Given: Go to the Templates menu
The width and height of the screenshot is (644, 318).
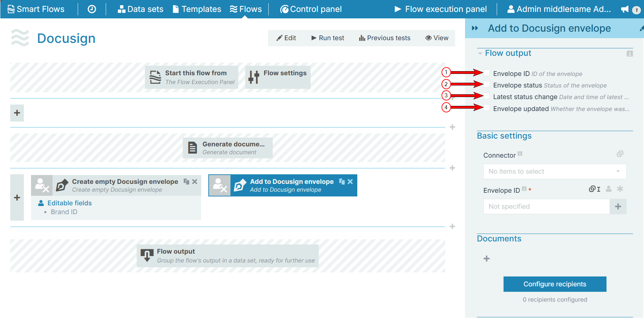Looking at the screenshot, I should click(197, 9).
